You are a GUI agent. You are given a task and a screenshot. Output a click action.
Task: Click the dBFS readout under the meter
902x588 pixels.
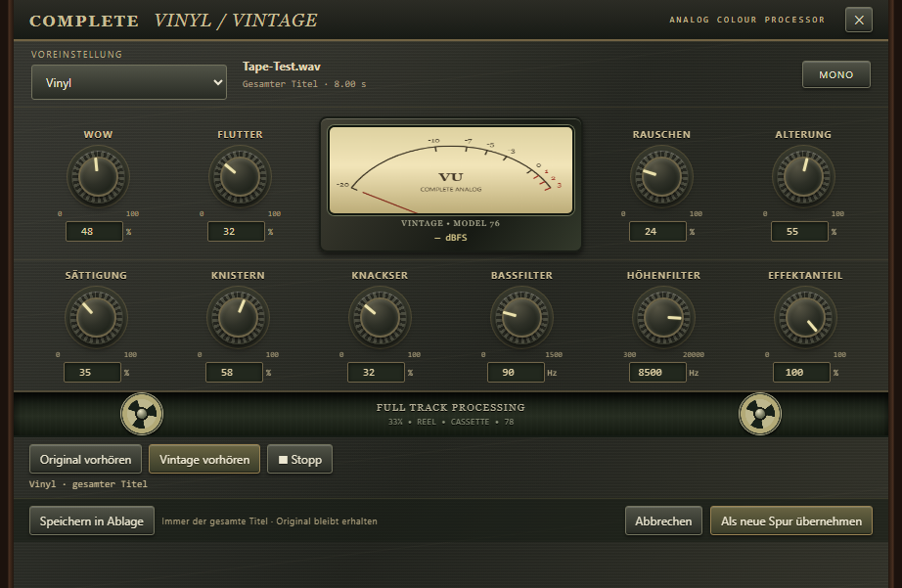coord(450,238)
